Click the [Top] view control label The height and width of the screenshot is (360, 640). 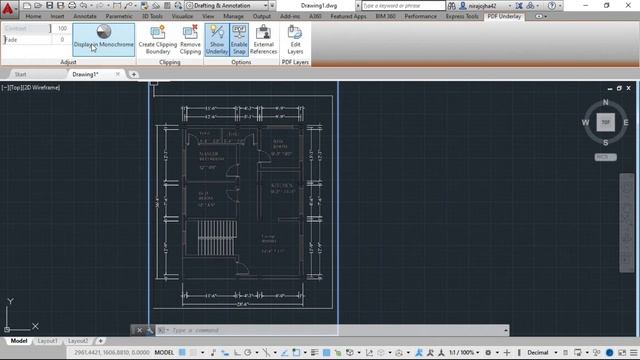tap(16, 88)
